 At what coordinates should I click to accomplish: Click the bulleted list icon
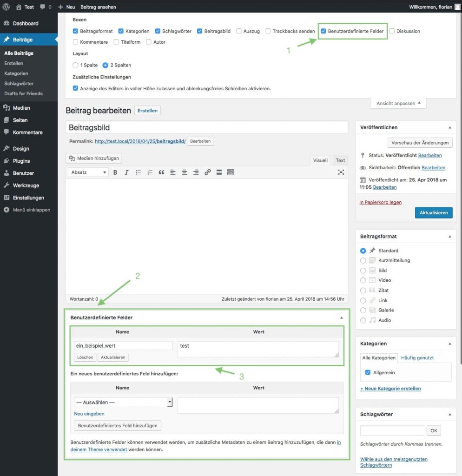tap(138, 172)
